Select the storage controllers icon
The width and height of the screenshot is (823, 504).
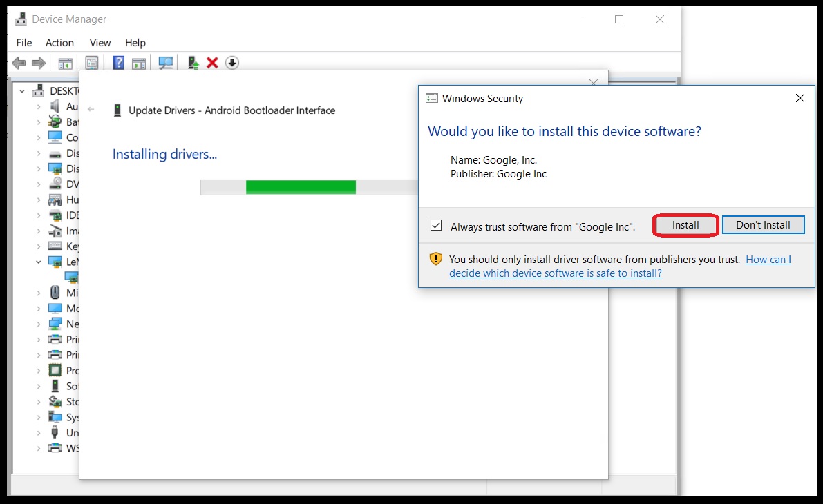click(55, 401)
